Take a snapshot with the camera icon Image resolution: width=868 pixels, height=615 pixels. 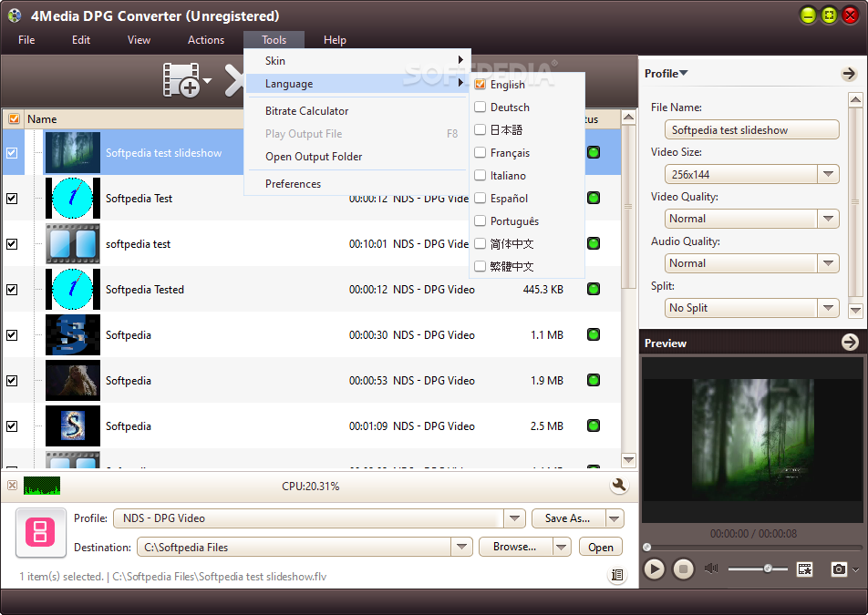click(839, 569)
